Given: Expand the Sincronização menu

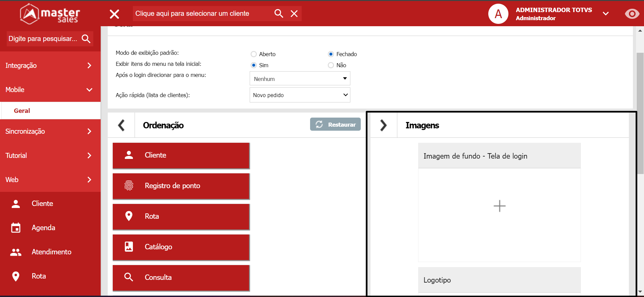Looking at the screenshot, I should pos(50,131).
